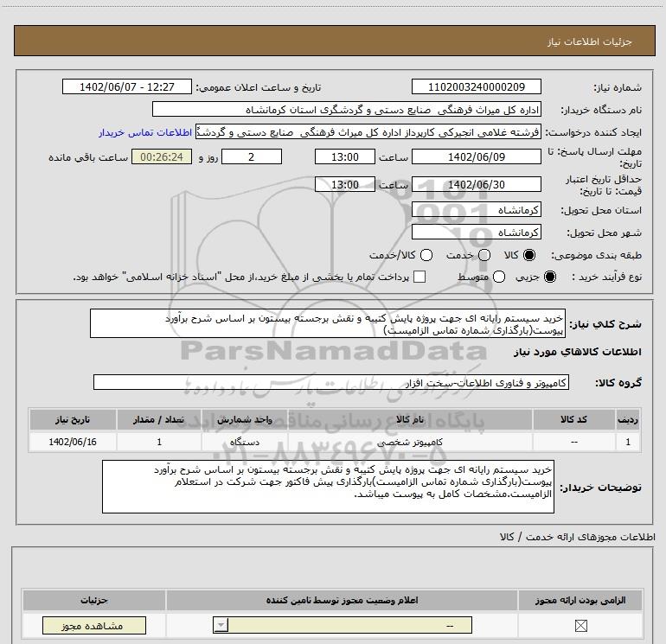Click the جزئیات اطلاعات نیاز header title

coord(590,41)
